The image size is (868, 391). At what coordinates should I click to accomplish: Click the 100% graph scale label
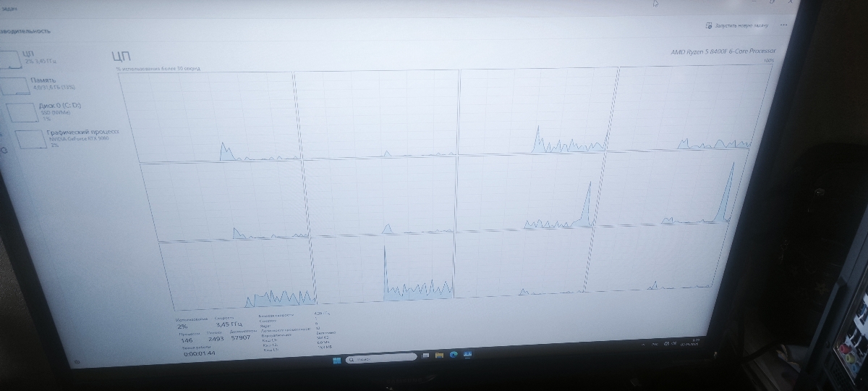click(x=768, y=61)
